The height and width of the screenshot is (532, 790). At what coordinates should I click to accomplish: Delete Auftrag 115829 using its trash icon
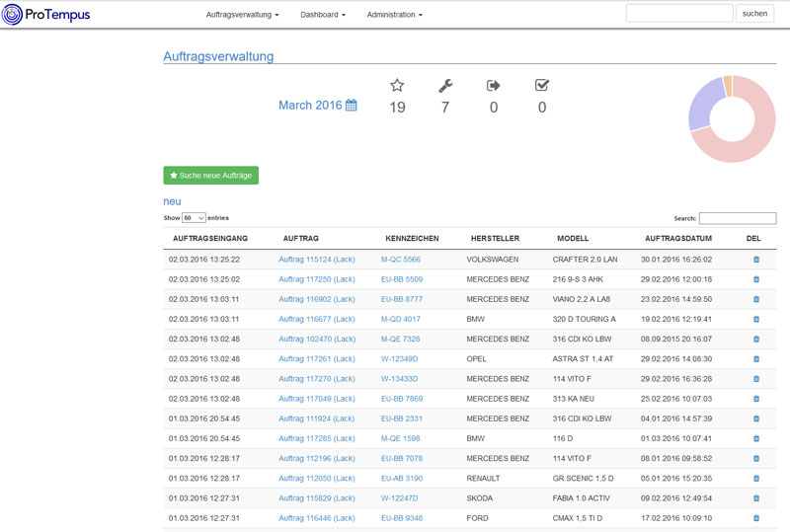[756, 498]
